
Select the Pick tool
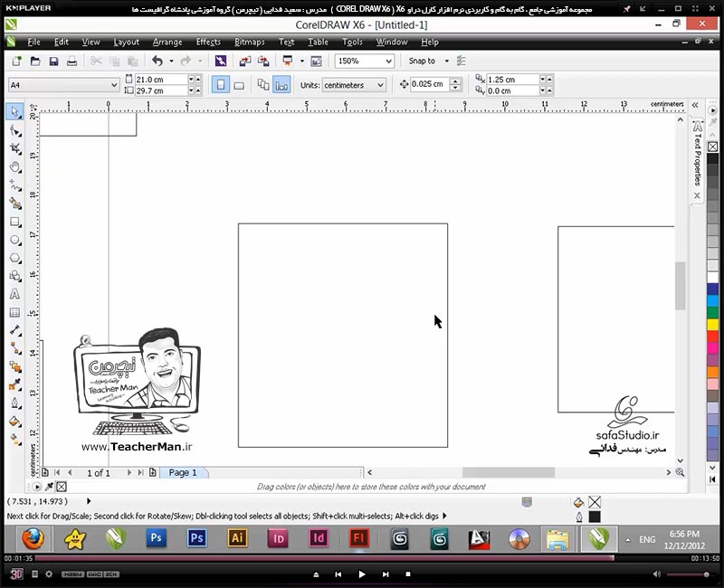point(14,111)
